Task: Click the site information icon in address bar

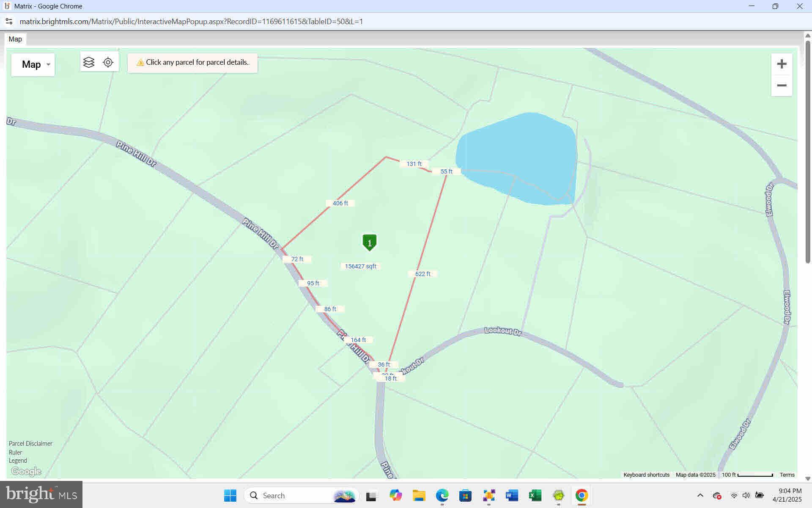Action: (x=9, y=21)
